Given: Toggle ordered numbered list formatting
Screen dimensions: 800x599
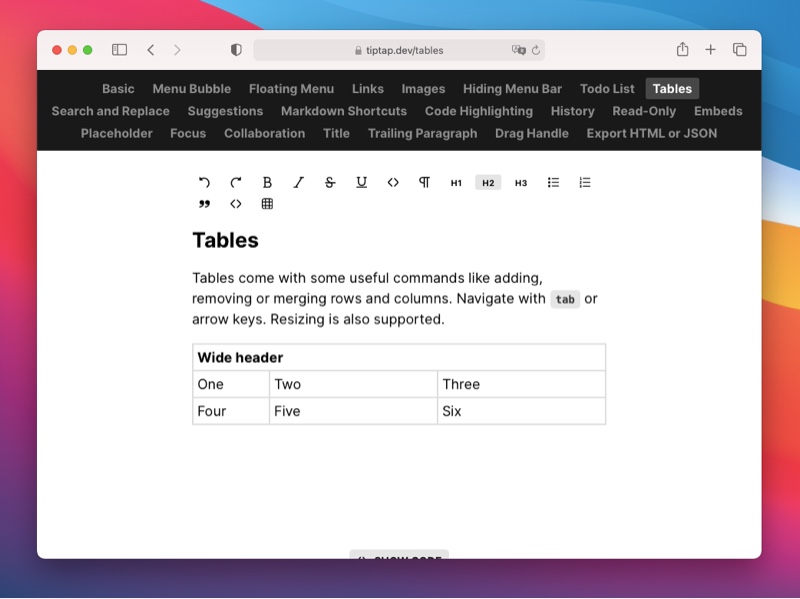Looking at the screenshot, I should (585, 182).
